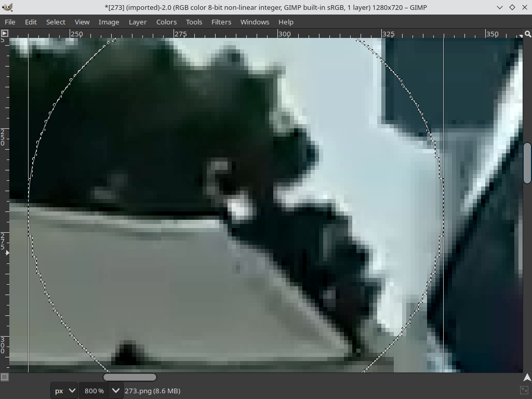Screen dimensions: 532x399
Task: Click the vertical scrollbar thumb
Action: click(528, 163)
